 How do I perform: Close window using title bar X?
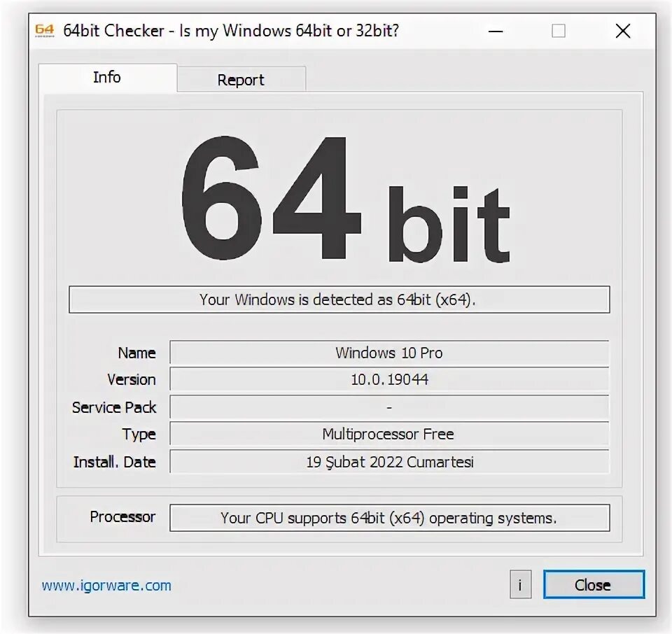(x=623, y=31)
